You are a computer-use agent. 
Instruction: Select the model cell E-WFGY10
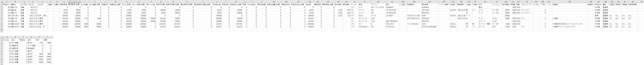pyautogui.click(x=392, y=27)
